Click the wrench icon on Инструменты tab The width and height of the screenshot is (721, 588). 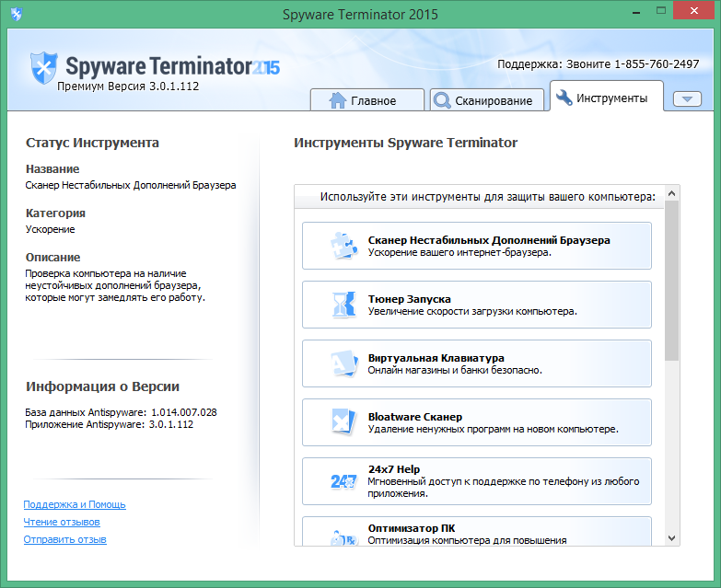click(x=564, y=98)
